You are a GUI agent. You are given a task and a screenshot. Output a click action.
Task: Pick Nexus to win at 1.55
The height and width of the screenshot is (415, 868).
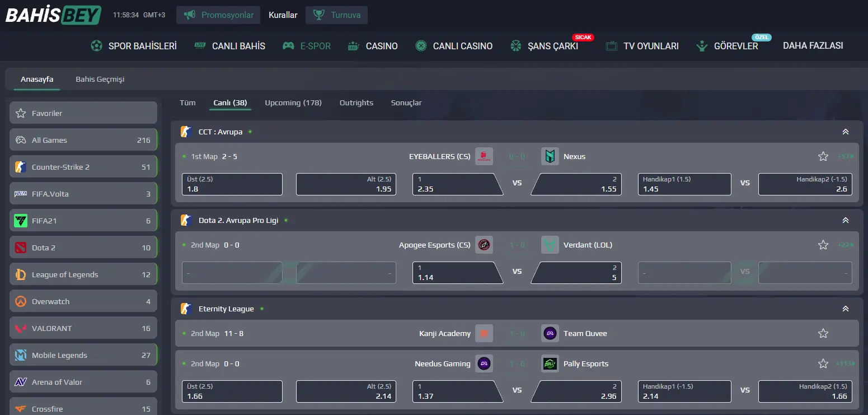[576, 184]
